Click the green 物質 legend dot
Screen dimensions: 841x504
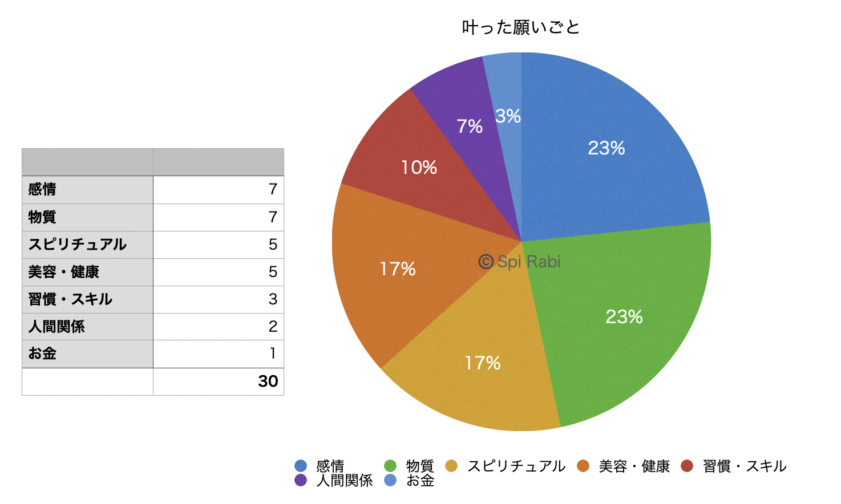[390, 466]
